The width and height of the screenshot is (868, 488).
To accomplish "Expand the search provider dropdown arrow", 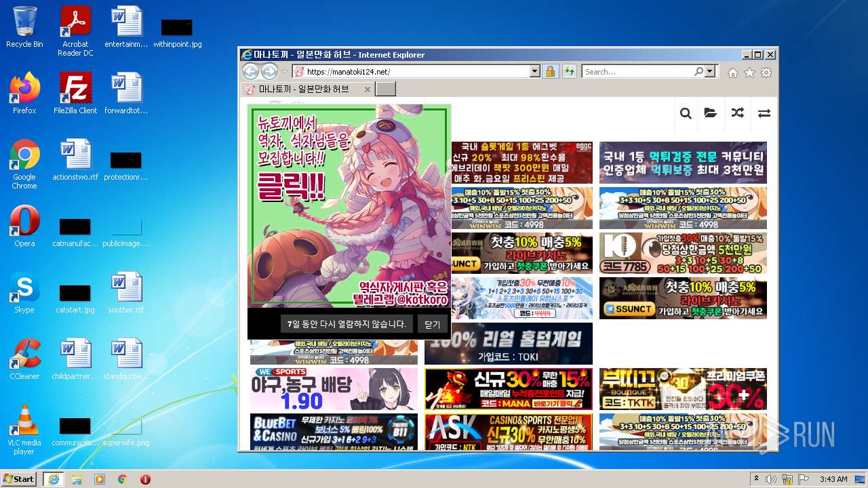I will [710, 71].
